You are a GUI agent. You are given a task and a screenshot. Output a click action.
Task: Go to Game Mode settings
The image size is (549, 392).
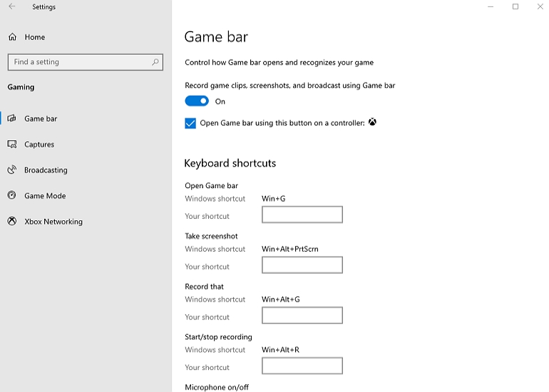coord(45,196)
